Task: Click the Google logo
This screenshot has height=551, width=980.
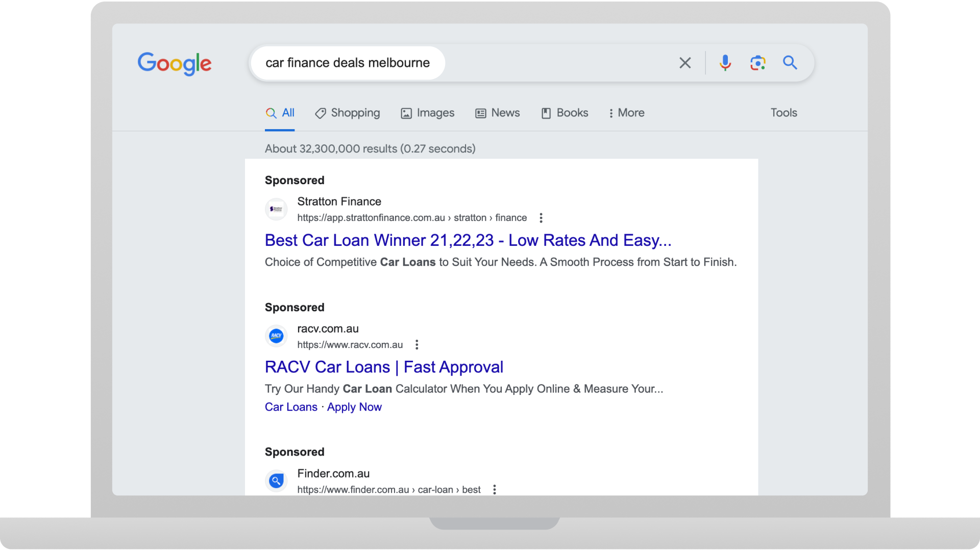Action: pos(174,64)
